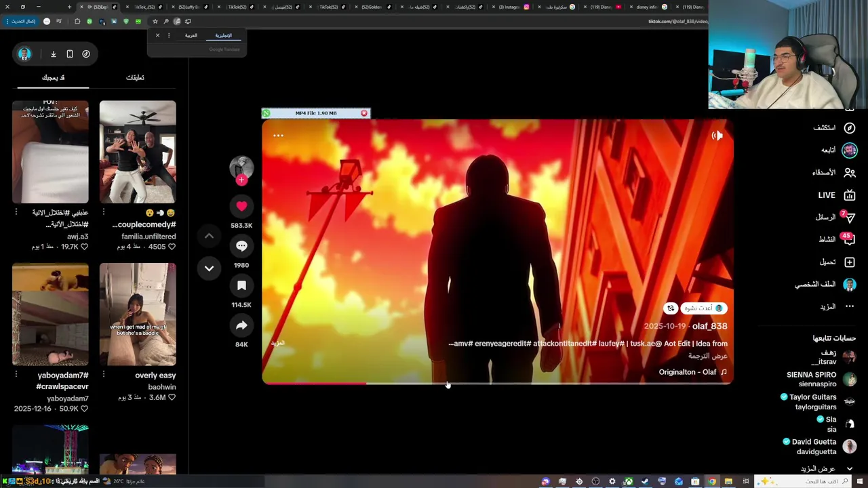Open SIENNA SPIRO followed account
This screenshot has width=868, height=488.
tap(821, 380)
